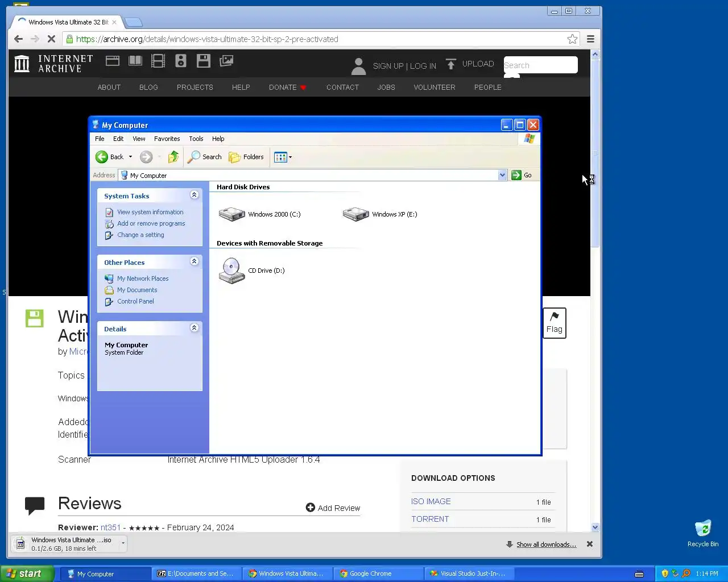Open the BLOG nav item
Screen dimensions: 728x582
[x=148, y=87]
